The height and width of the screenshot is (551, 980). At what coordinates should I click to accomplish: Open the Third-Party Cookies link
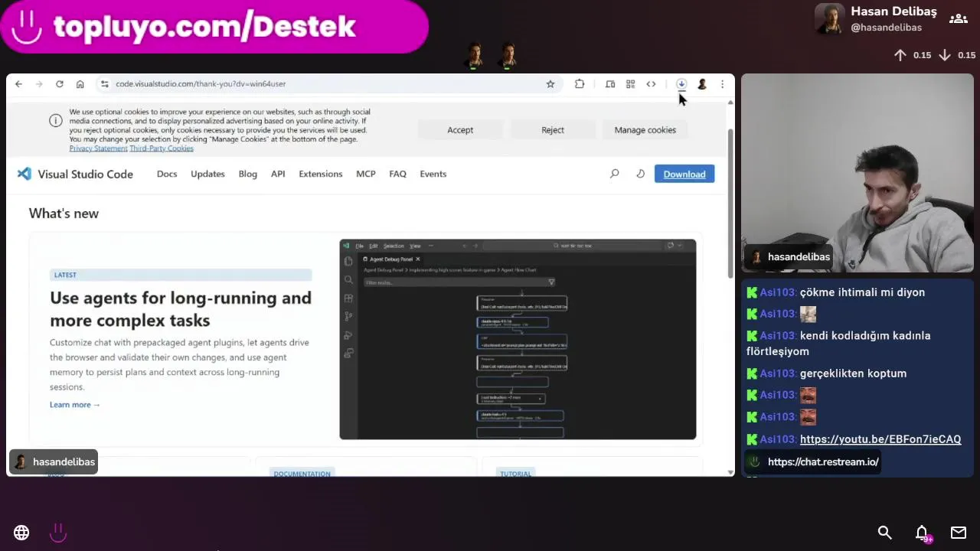click(x=162, y=148)
